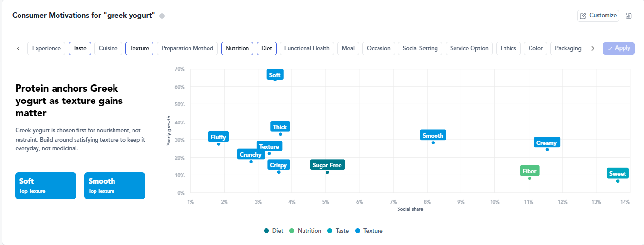
Task: Open the Soft Top Texture card
Action: tap(46, 185)
